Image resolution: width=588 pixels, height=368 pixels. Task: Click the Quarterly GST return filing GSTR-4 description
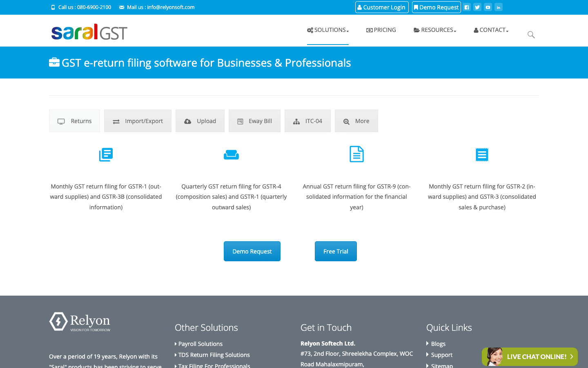(x=231, y=197)
